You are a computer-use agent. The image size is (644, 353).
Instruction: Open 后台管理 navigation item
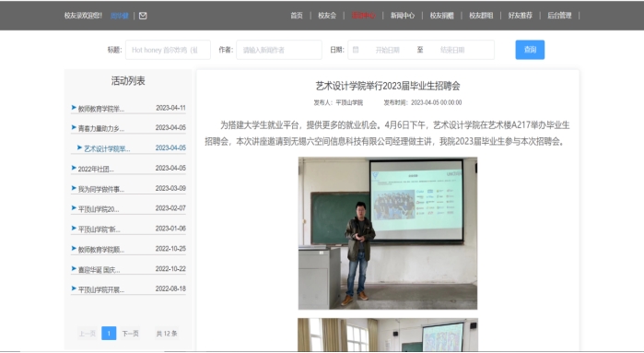559,16
